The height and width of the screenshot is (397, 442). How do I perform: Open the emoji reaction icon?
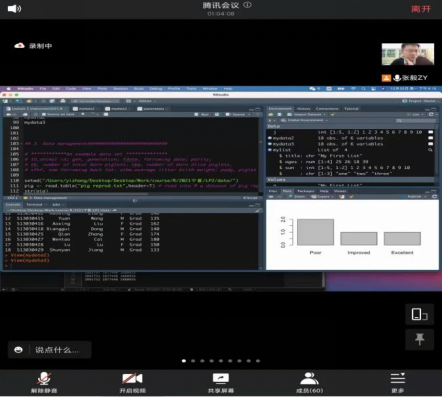pyautogui.click(x=18, y=350)
